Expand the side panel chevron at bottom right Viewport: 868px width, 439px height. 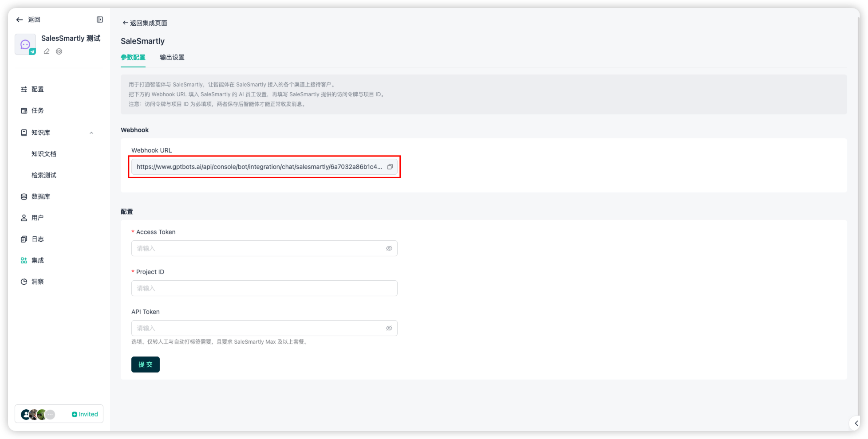[856, 423]
